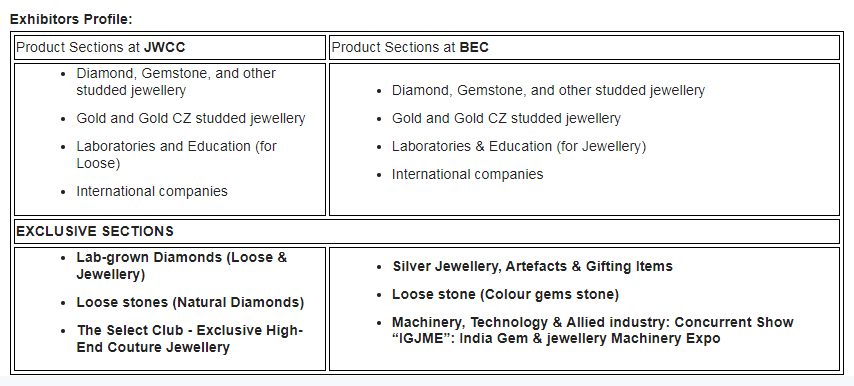Click Diamond, Gemstone studded jewellery under BEC
The height and width of the screenshot is (386, 854).
pyautogui.click(x=548, y=90)
